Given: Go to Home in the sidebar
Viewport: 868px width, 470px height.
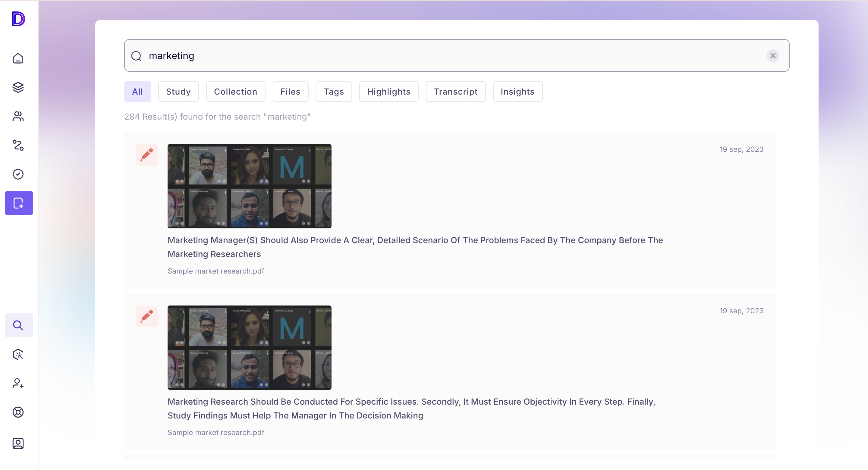Looking at the screenshot, I should 18,58.
